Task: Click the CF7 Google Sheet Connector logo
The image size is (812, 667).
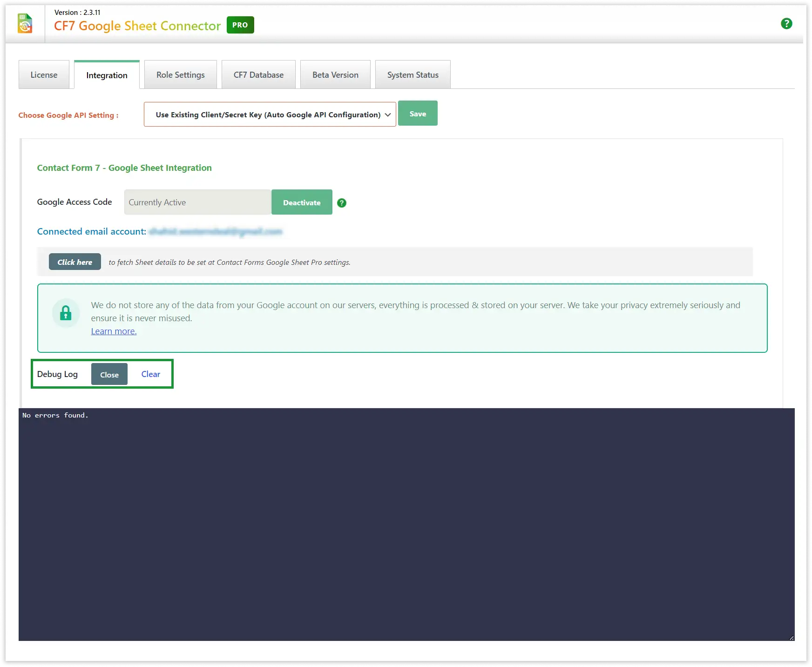Action: pos(25,24)
